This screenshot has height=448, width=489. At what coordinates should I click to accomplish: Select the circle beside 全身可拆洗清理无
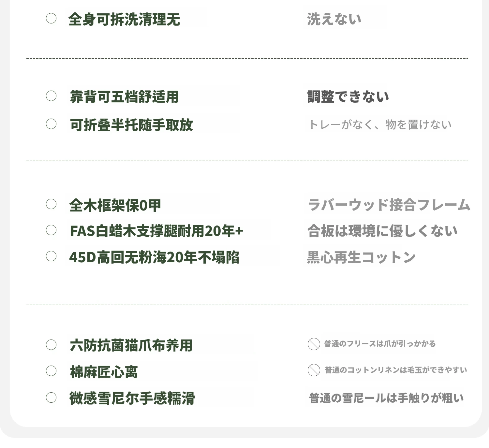(x=51, y=18)
